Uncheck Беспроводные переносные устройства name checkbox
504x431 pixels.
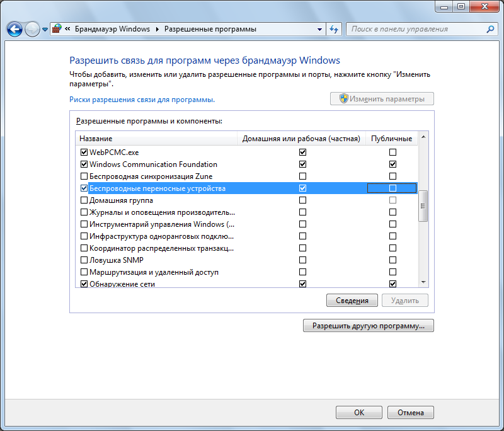click(84, 188)
